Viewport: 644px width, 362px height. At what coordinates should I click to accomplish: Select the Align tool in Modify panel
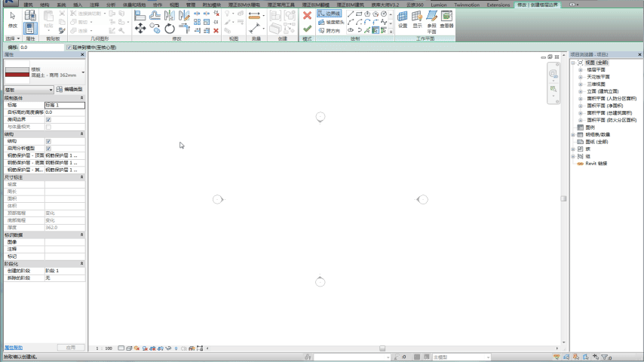click(140, 16)
